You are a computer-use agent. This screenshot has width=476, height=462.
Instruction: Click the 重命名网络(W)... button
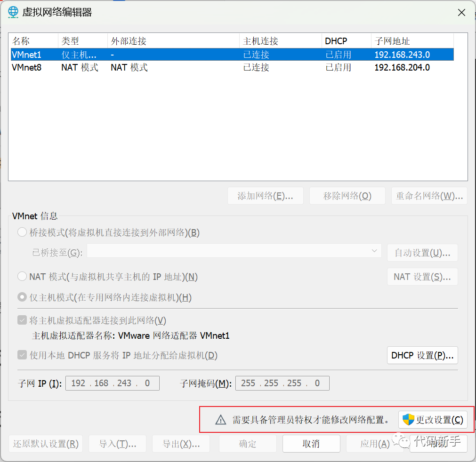tap(429, 196)
